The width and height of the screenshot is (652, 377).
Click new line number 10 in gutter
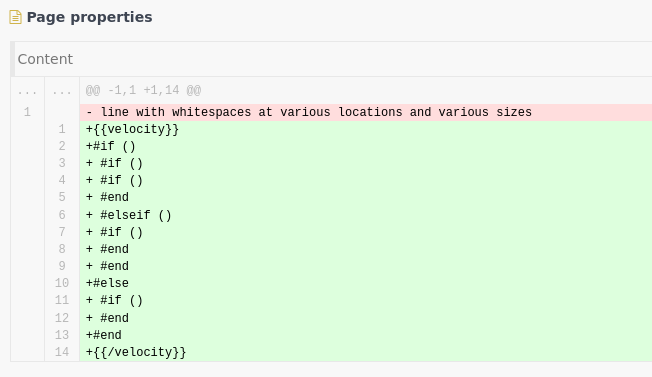62,283
